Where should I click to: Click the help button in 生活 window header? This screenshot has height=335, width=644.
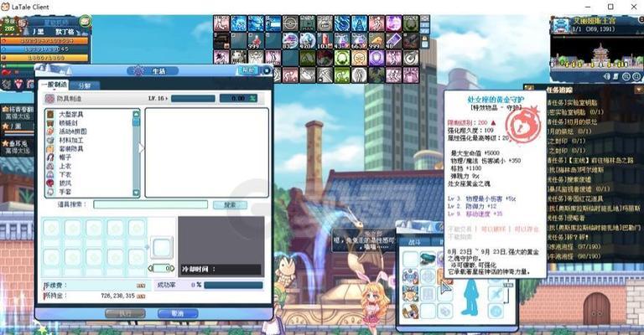(248, 70)
